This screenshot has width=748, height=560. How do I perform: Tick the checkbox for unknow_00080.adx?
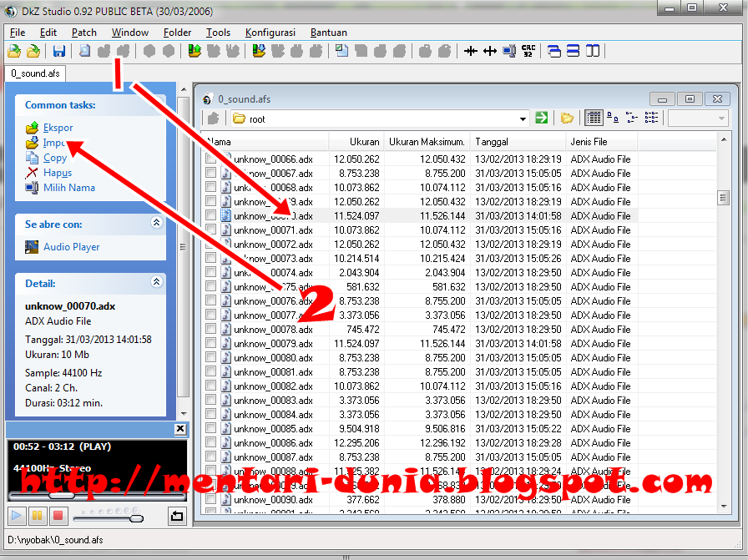pos(210,357)
